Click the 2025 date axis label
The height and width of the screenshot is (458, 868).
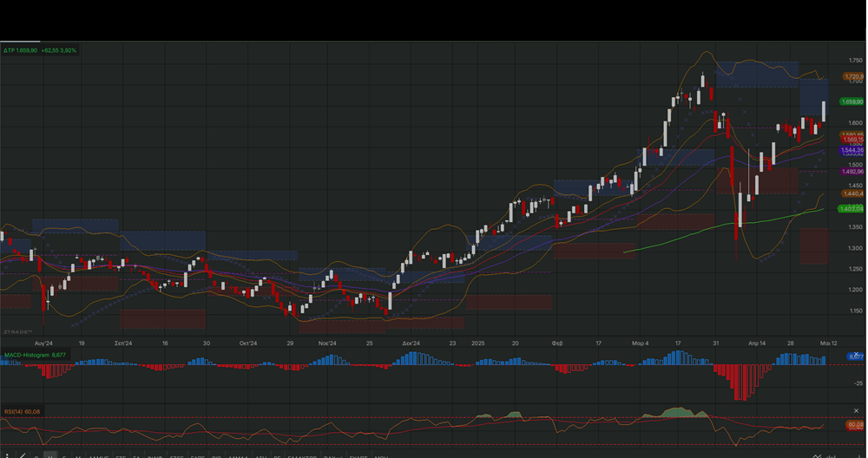pyautogui.click(x=477, y=343)
